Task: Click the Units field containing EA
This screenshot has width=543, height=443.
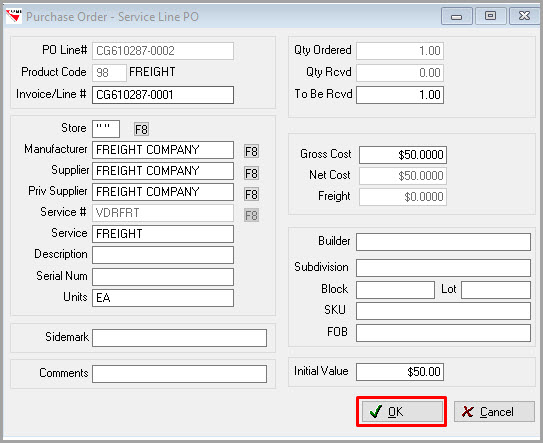Action: point(163,298)
